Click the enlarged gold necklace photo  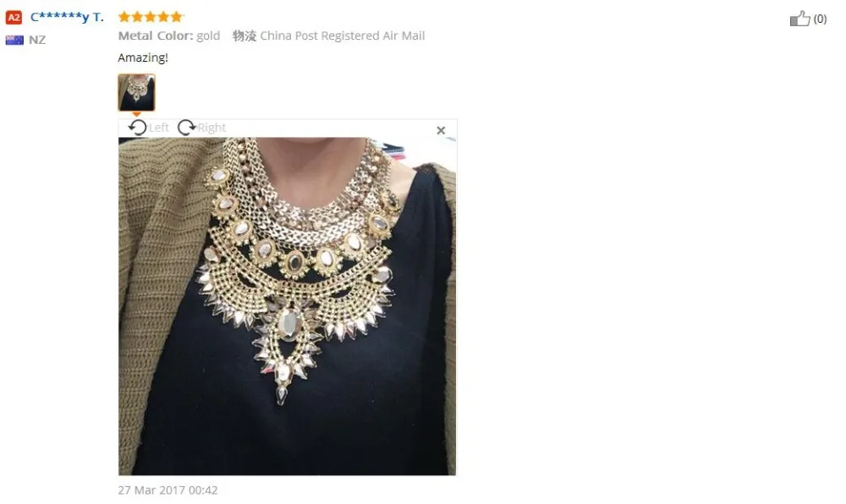point(287,306)
